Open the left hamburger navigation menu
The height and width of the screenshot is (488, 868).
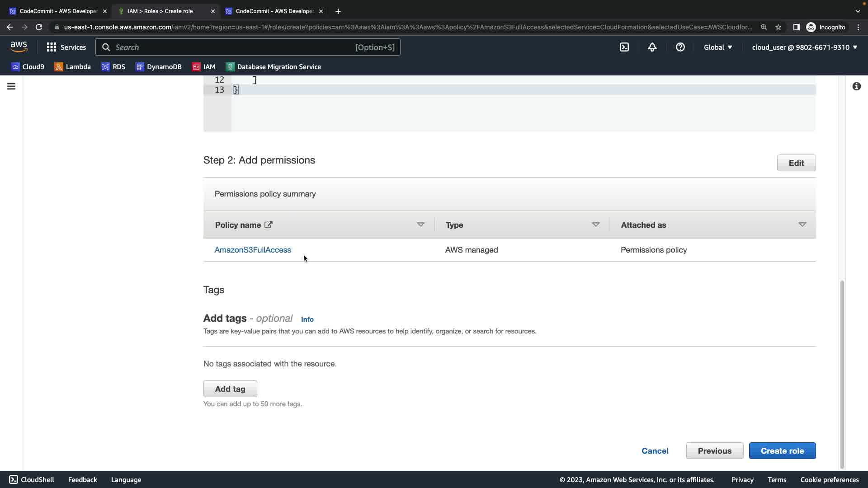pos(11,86)
